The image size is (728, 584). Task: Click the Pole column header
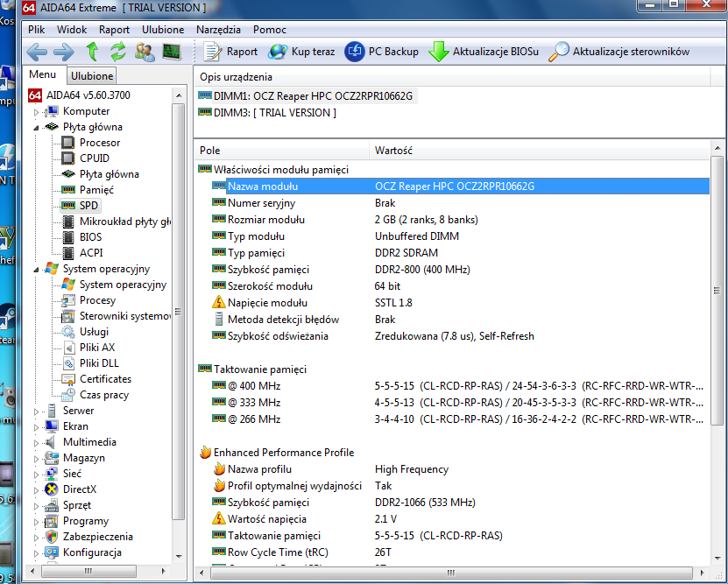pos(282,151)
